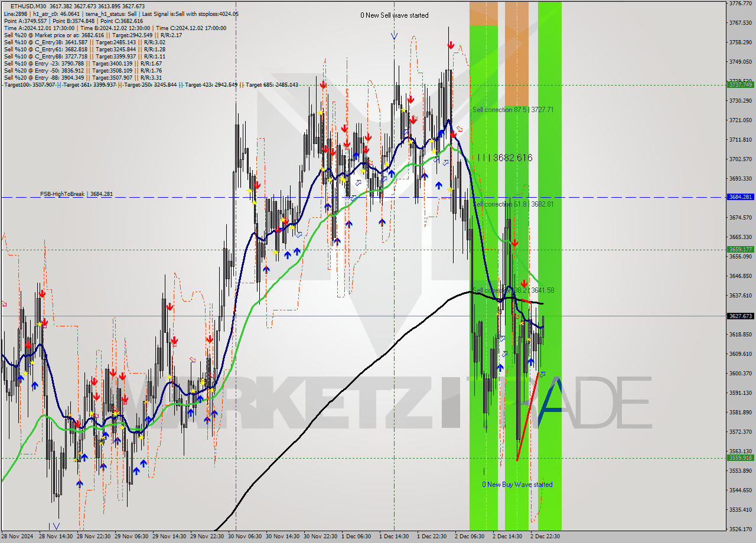Image resolution: width=756 pixels, height=543 pixels.
Task: Click '2 Dec 22:30' on the time axis
Action: coord(546,537)
